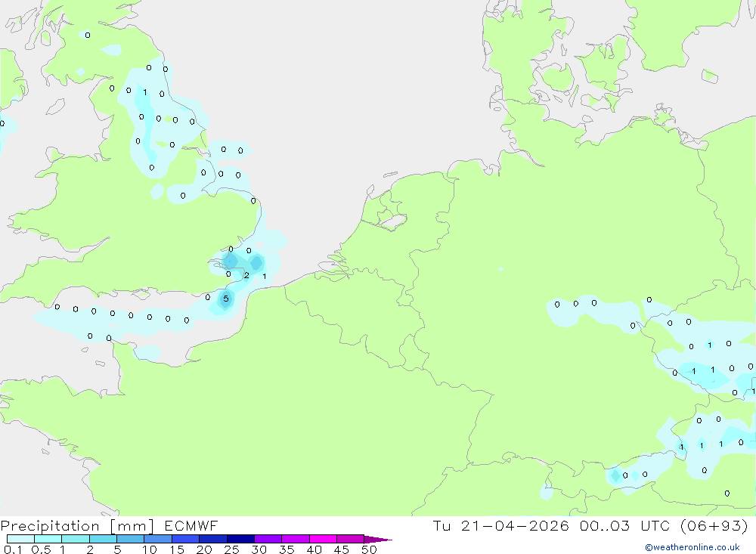Select the 35–40 mm violet legend swatch
The width and height of the screenshot is (756, 554).
[296, 539]
